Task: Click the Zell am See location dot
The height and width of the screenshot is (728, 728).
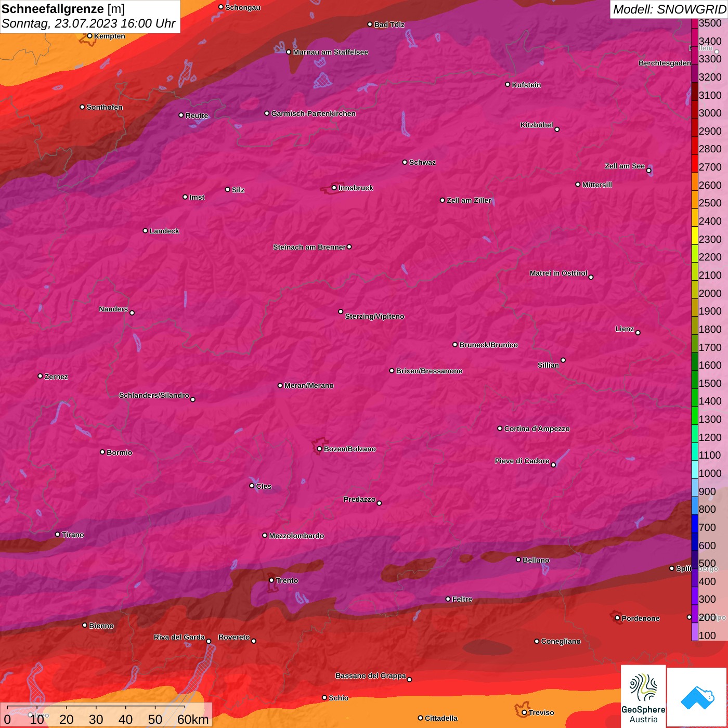Action: tap(648, 170)
